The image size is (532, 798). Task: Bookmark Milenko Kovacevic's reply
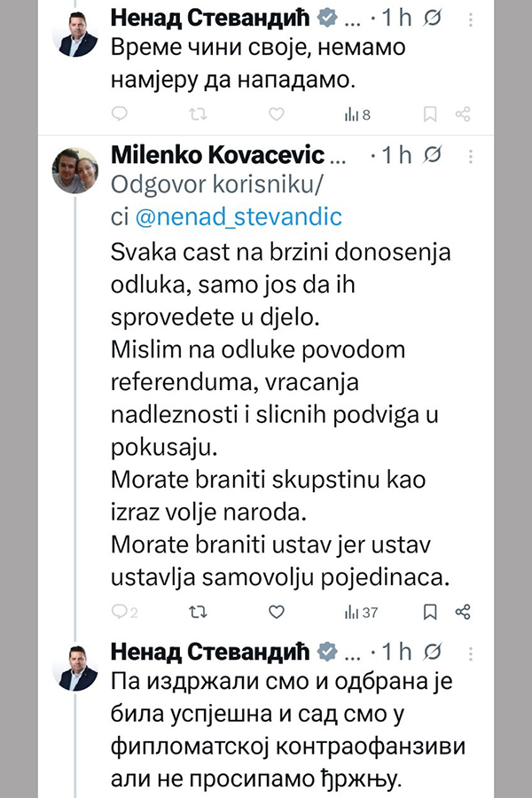tap(430, 612)
